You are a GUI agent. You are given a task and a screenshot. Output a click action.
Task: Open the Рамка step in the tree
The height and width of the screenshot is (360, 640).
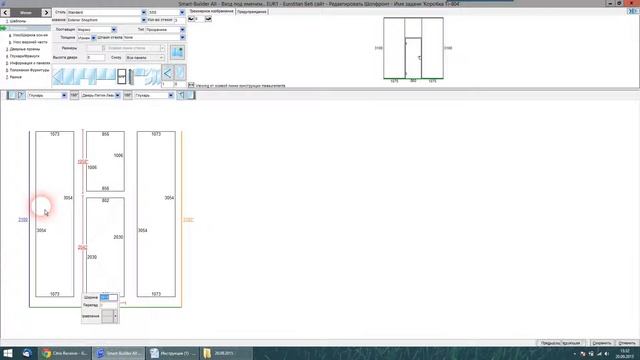(x=16, y=77)
